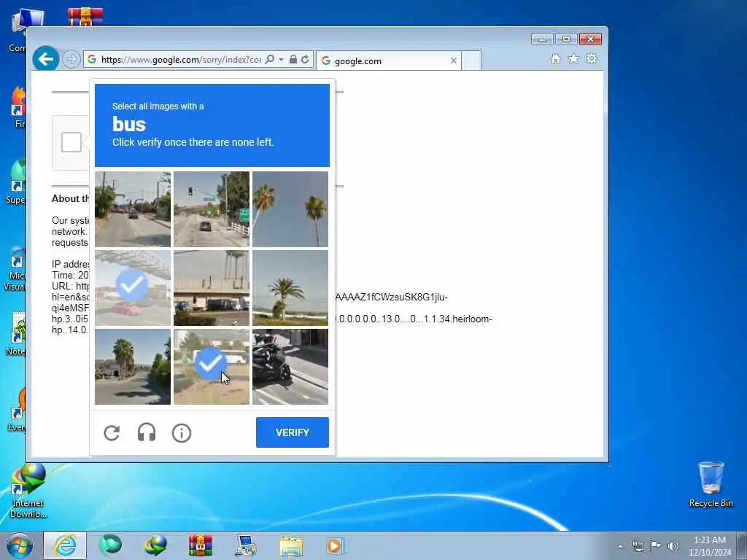Click the network tray icon
Image resolution: width=747 pixels, height=560 pixels.
pos(638,545)
